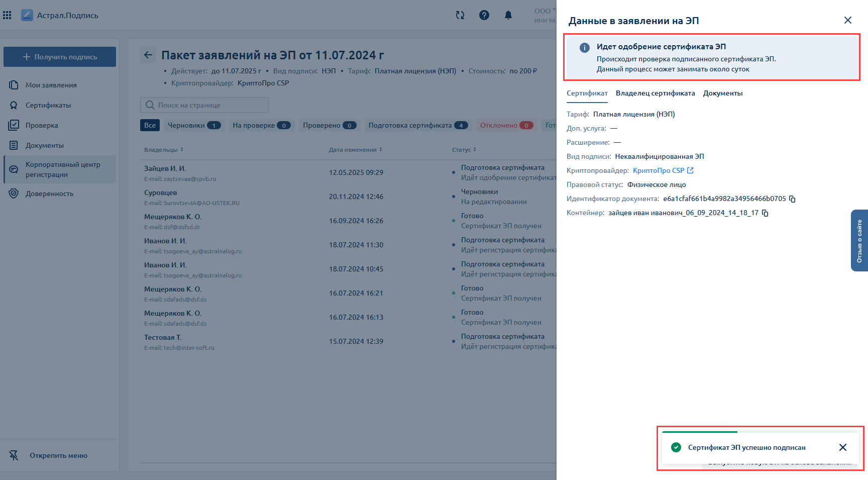The height and width of the screenshot is (480, 868).
Task: Open the Суровцев application row
Action: [x=349, y=197]
